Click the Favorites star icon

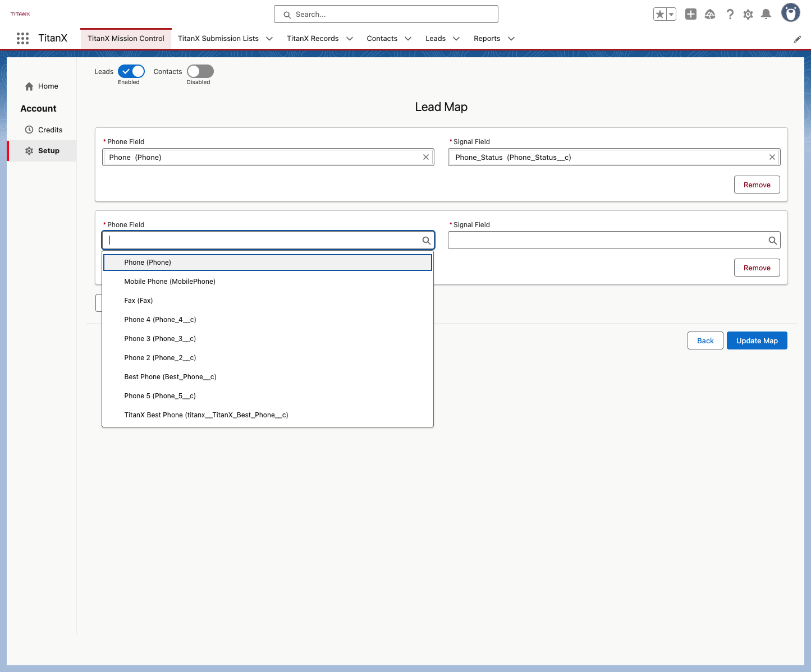[x=660, y=14]
